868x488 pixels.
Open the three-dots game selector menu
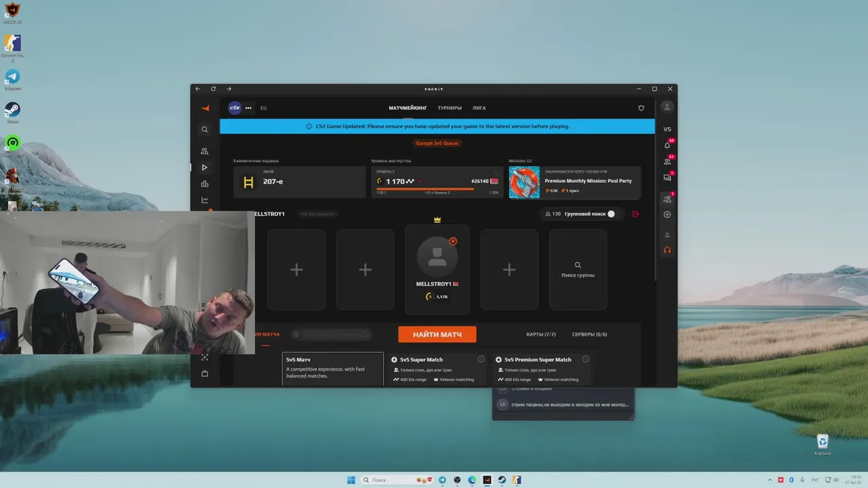coord(248,108)
